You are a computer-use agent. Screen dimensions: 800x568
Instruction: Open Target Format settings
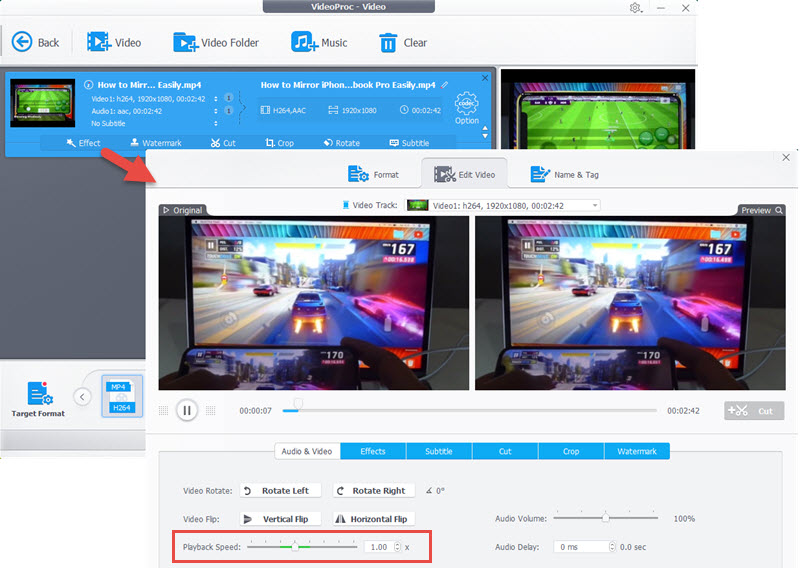point(38,400)
